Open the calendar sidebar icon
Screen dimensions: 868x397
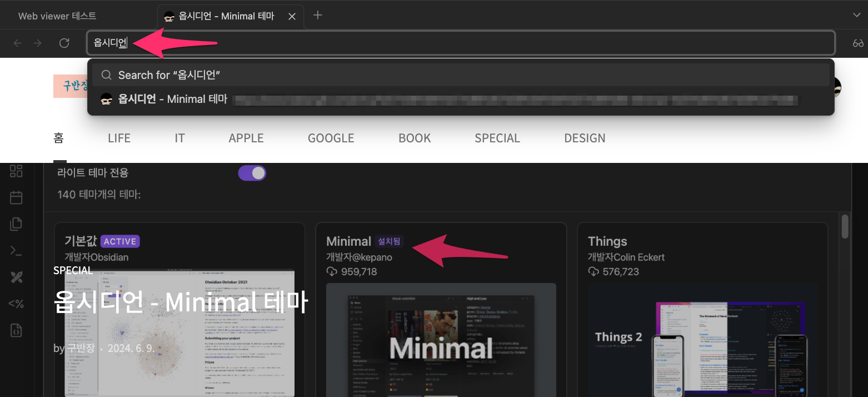coord(16,197)
